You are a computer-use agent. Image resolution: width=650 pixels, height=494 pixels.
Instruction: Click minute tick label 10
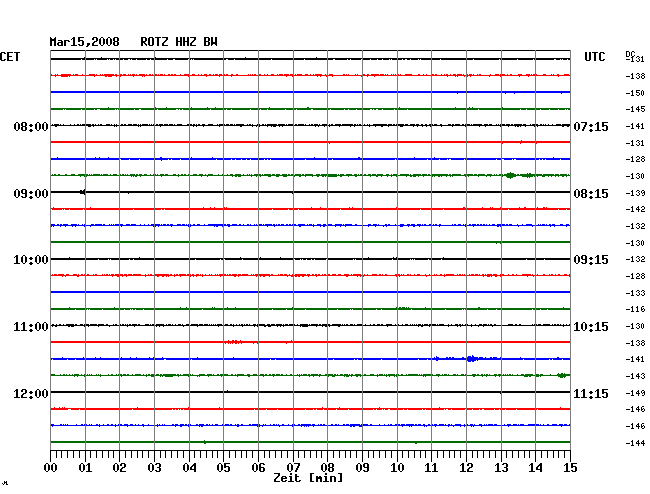397,468
